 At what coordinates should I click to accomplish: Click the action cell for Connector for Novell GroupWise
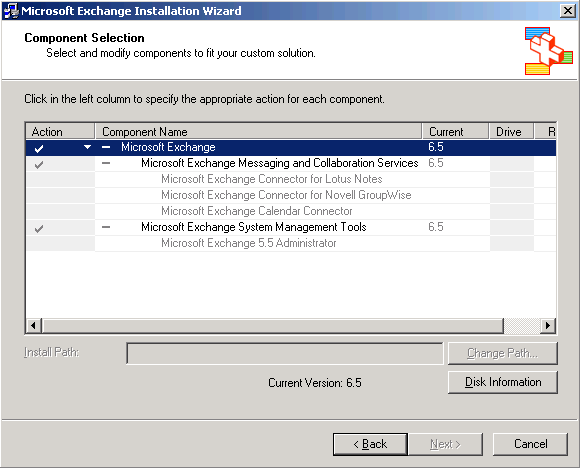(60, 195)
